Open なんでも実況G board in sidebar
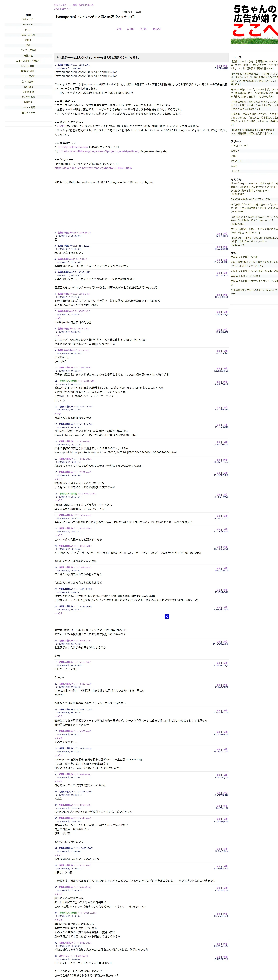Viewport: 278px width, 980px height. click(28, 50)
